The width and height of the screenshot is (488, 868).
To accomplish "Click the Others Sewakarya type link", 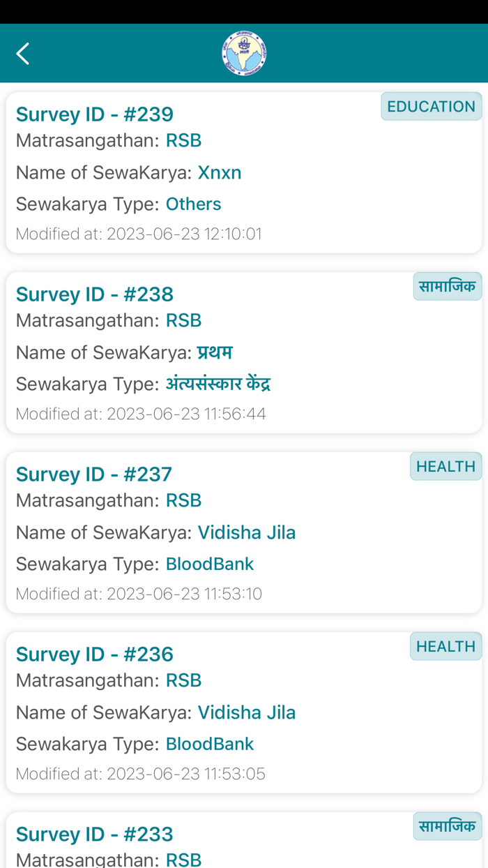I will (x=193, y=204).
